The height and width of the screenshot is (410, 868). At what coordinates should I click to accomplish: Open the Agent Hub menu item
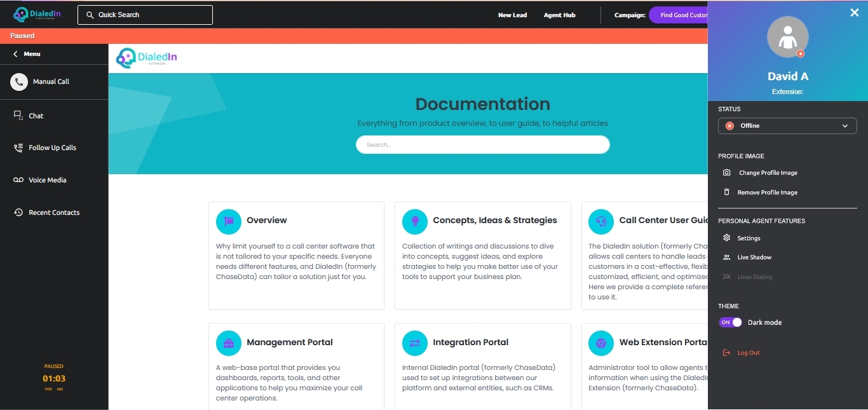tap(559, 15)
